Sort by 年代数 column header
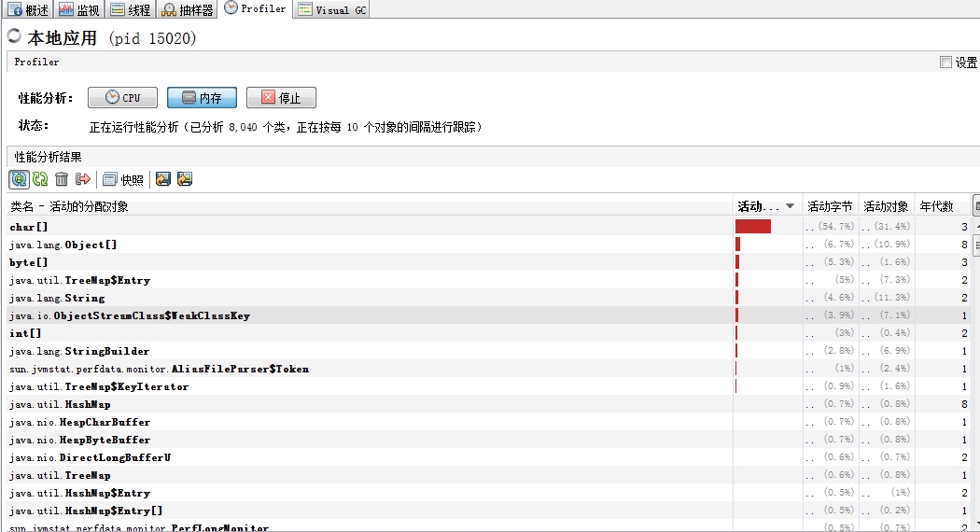Viewport: 980px width, 532px height. click(943, 206)
